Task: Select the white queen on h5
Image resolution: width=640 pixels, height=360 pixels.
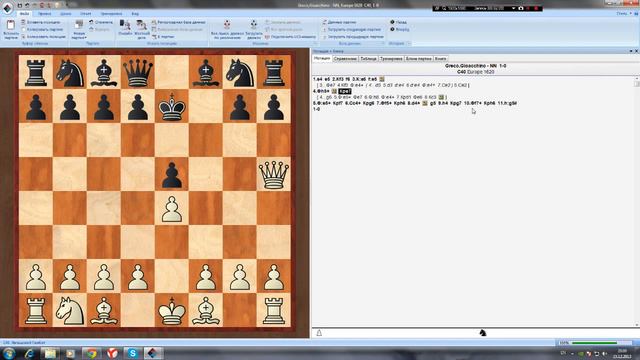Action: point(273,174)
